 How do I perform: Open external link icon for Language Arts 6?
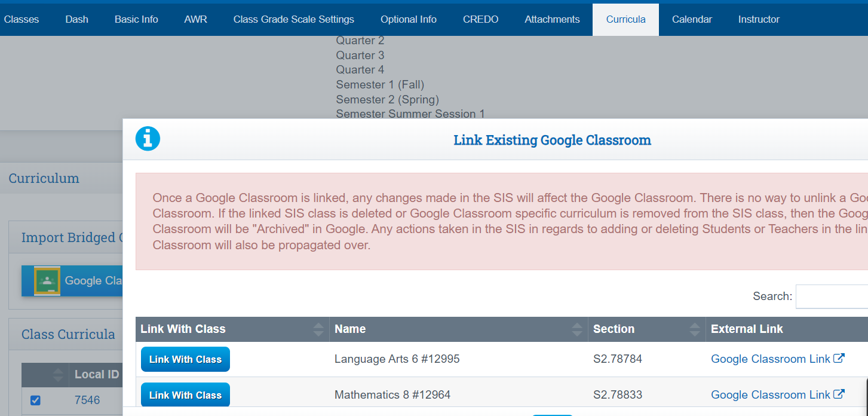click(839, 359)
